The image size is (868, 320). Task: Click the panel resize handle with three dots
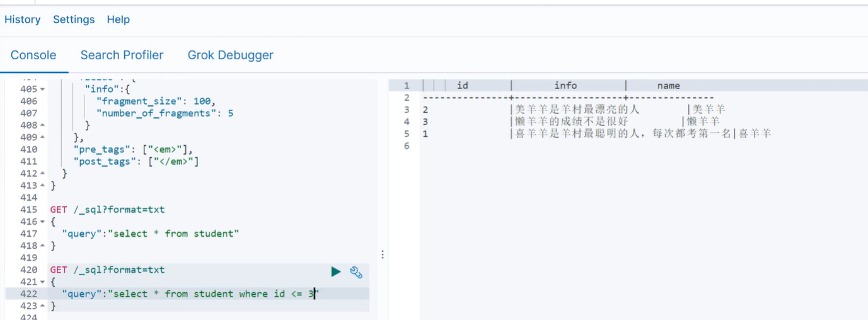click(382, 254)
